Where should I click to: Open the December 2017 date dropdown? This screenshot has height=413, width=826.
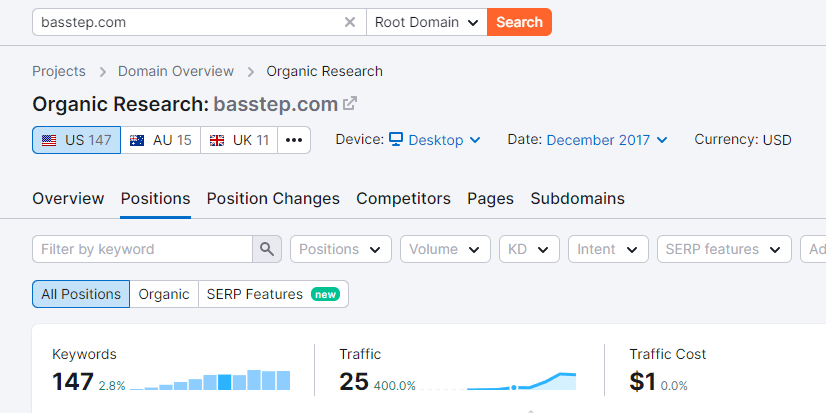(x=607, y=140)
